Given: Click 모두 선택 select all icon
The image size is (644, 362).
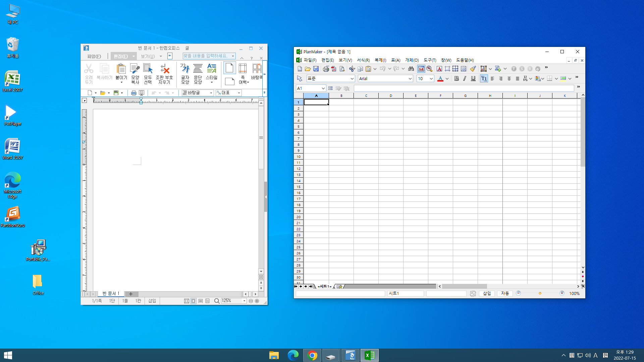Looking at the screenshot, I should pyautogui.click(x=148, y=73).
